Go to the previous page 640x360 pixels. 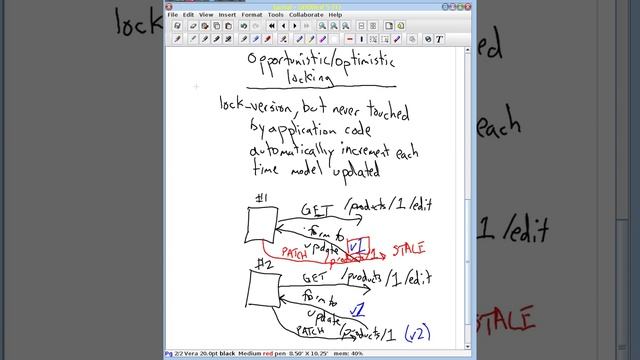pos(283,26)
